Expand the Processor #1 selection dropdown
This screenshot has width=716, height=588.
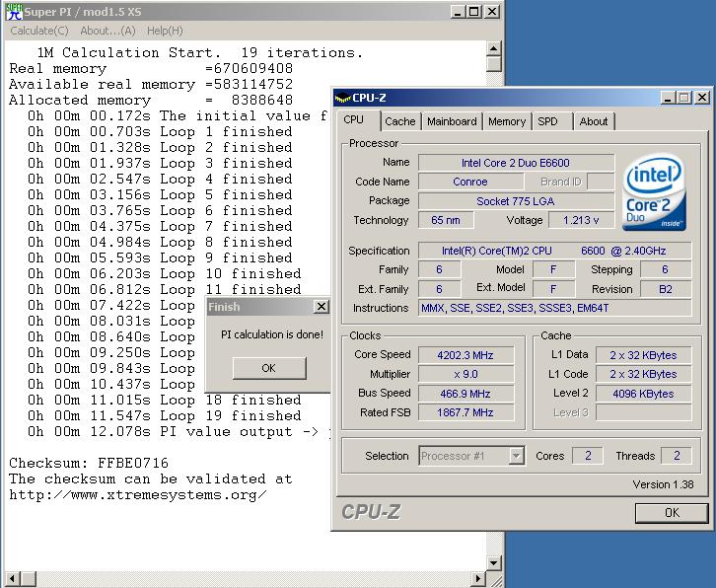(516, 456)
